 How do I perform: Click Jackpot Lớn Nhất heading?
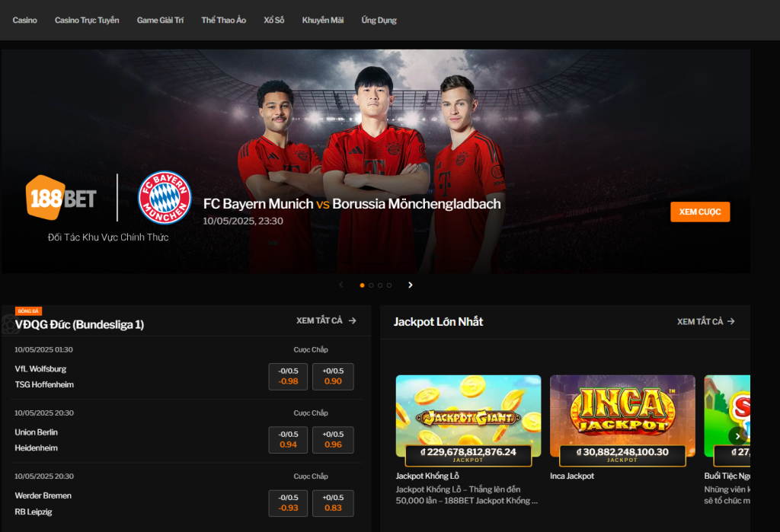pos(438,322)
